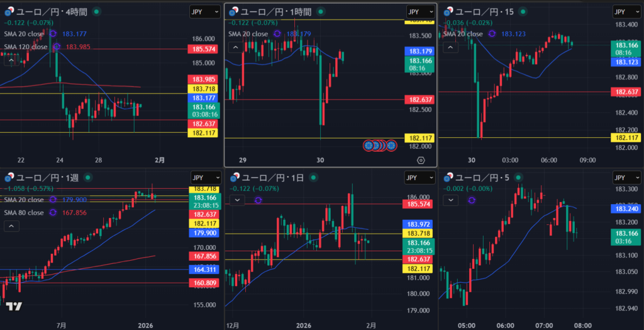
Task: Click the TradingView logo in the weekly chart
Action: (14, 307)
